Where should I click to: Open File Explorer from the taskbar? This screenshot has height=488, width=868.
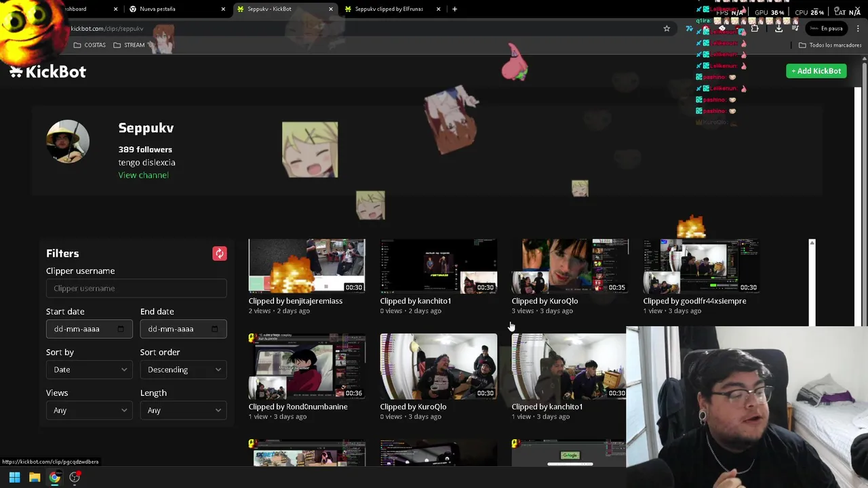[35, 477]
